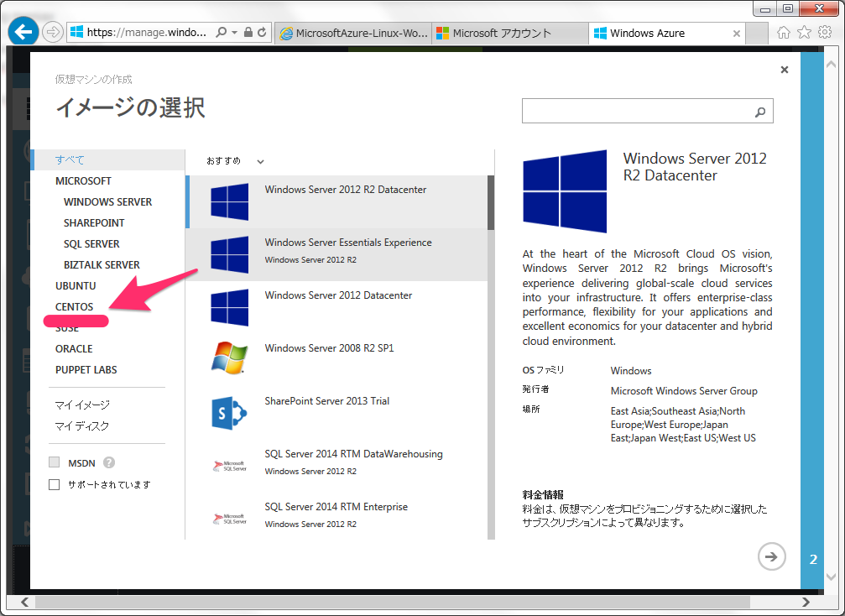845x616 pixels.
Task: Switch to MicrosoftAzure-Linux-Wo... tab
Action: pos(354,33)
